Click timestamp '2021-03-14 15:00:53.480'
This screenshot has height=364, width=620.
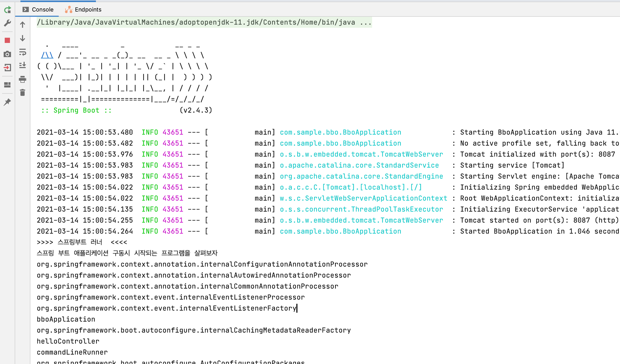click(85, 132)
